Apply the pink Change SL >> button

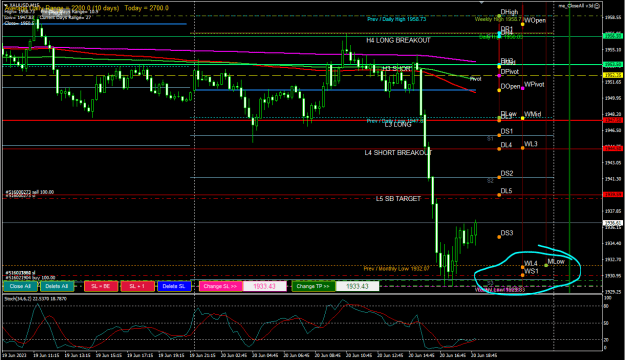(220, 286)
